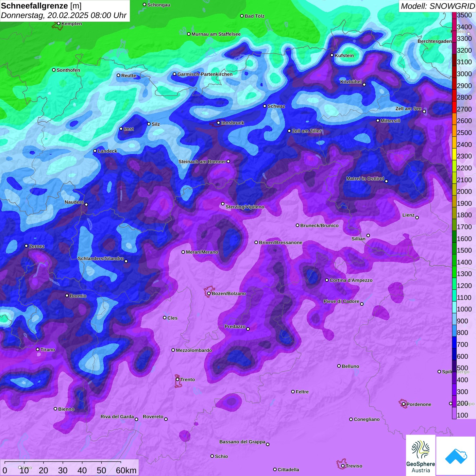Image resolution: width=476 pixels, height=476 pixels.
Task: Click the 'Sonthofen' label
Action: [x=68, y=70]
